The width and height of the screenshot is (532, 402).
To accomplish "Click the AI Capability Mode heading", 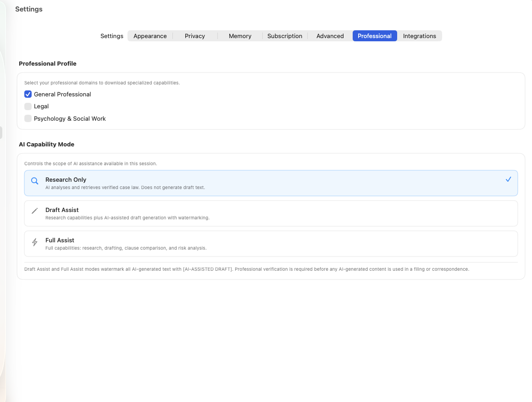I will point(46,144).
